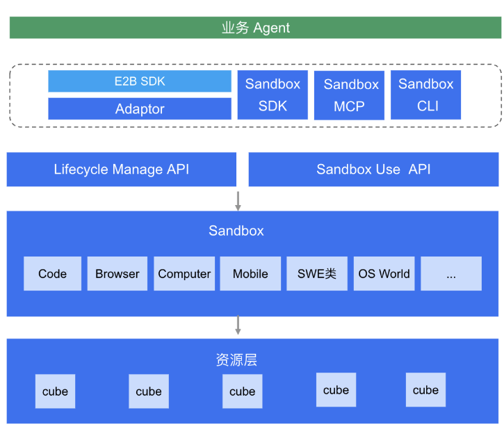Select the Sandbox Use API bar
The image size is (504, 431).
pyautogui.click(x=373, y=170)
